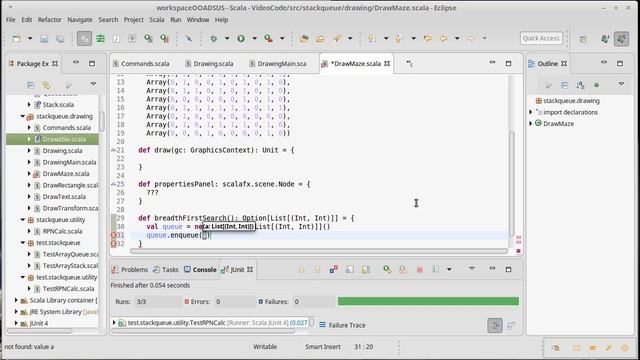
Task: Open dropdown arrow next to New file icon
Action: coord(30,38)
